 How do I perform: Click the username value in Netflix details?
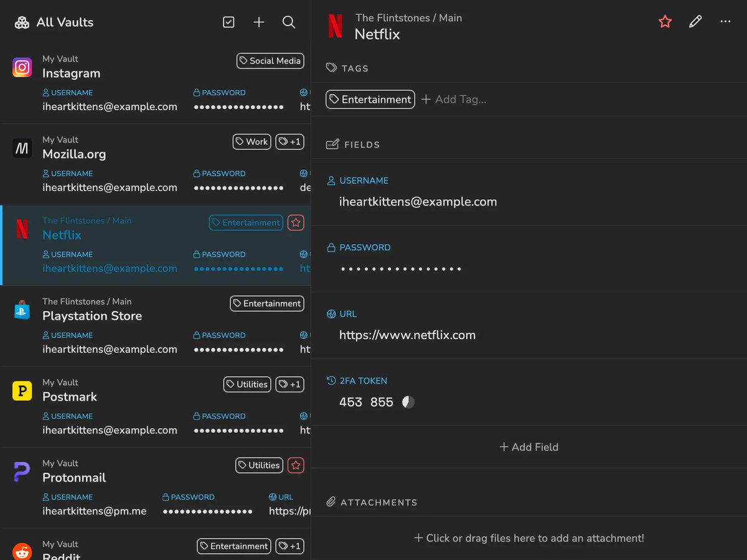click(x=418, y=202)
